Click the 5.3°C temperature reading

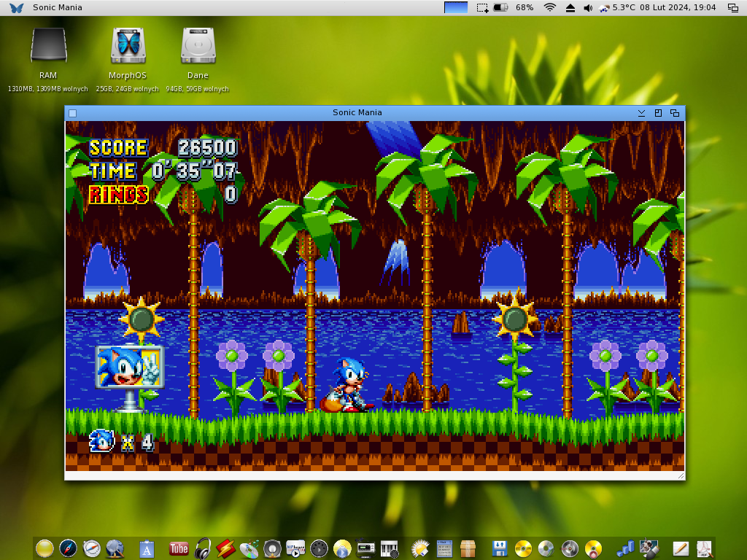(624, 7)
